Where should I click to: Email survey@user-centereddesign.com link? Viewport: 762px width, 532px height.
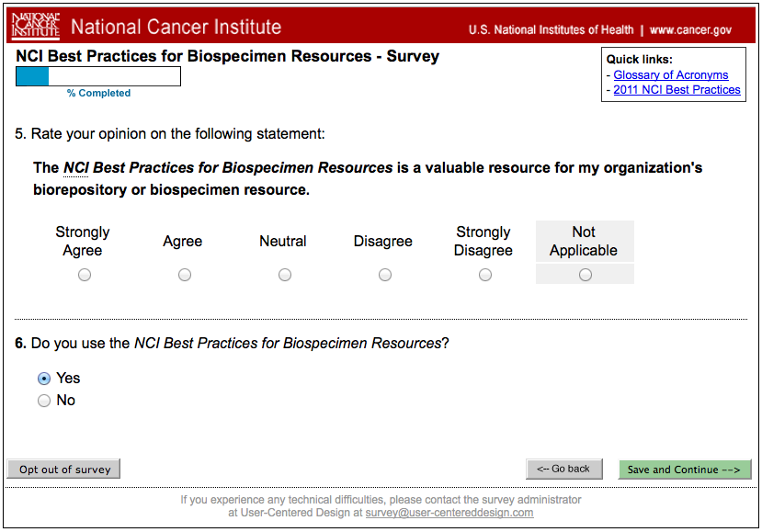click(449, 513)
